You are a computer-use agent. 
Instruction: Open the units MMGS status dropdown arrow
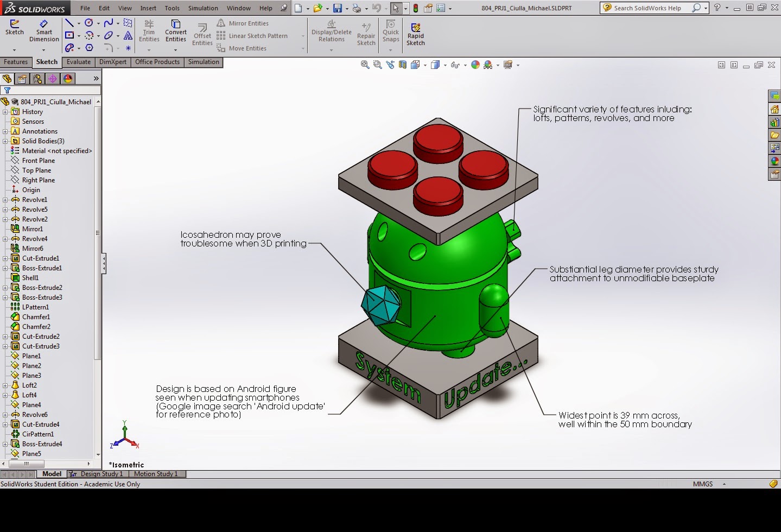(724, 484)
